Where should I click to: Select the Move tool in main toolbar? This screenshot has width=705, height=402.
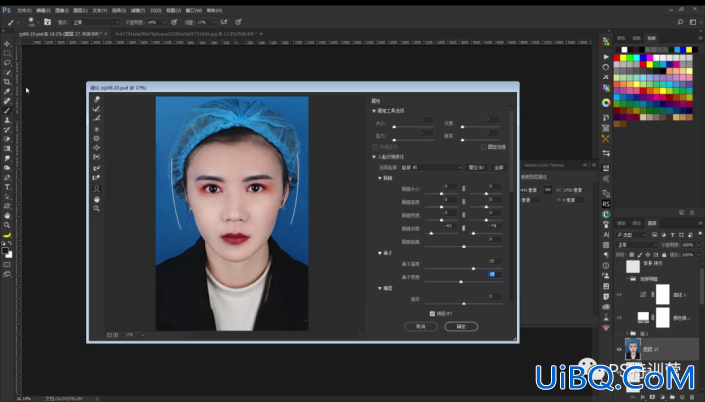coord(7,44)
